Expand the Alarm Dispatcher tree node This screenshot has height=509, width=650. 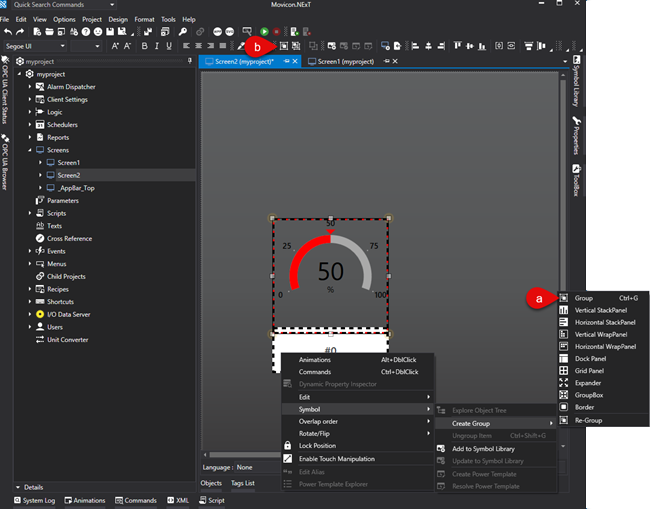tap(30, 87)
